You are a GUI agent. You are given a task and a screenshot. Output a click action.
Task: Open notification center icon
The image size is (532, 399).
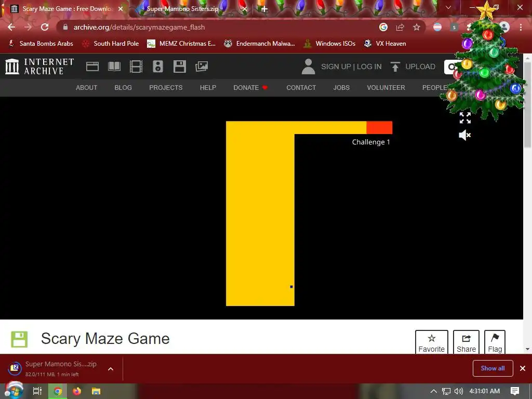pyautogui.click(x=515, y=391)
